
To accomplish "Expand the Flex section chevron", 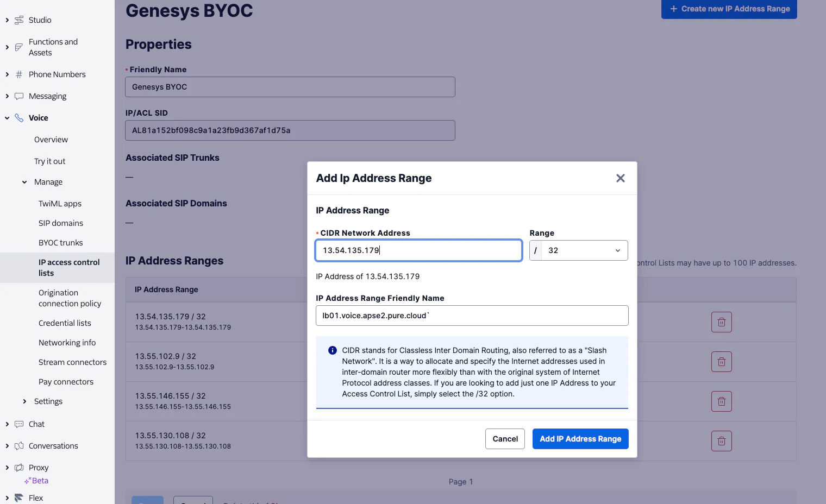I will coord(7,498).
